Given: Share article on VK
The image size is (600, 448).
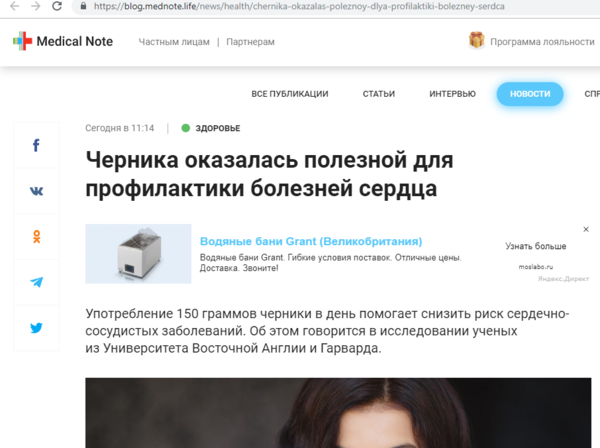Looking at the screenshot, I should [36, 191].
